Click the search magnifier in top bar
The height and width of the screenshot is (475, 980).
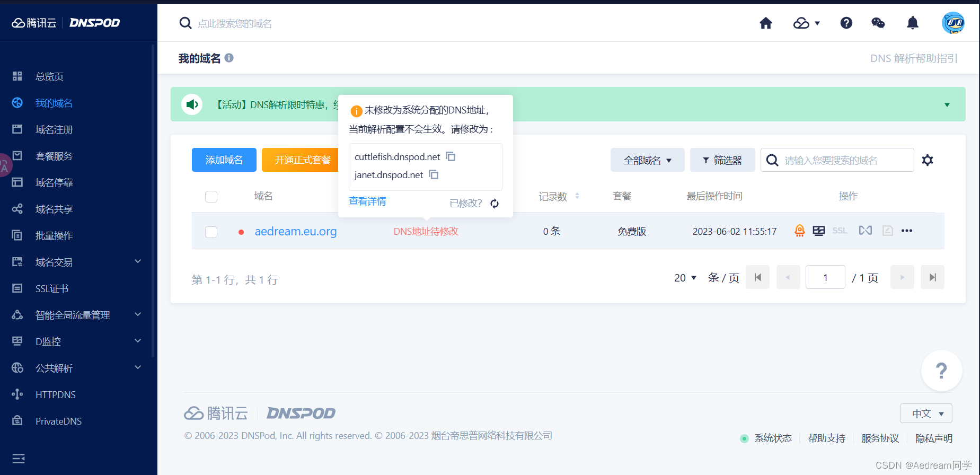click(x=186, y=23)
